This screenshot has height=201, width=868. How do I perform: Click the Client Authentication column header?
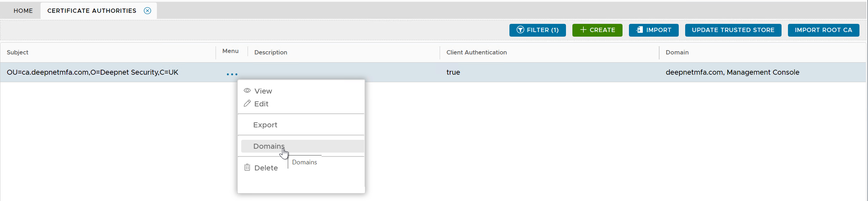[x=476, y=52]
